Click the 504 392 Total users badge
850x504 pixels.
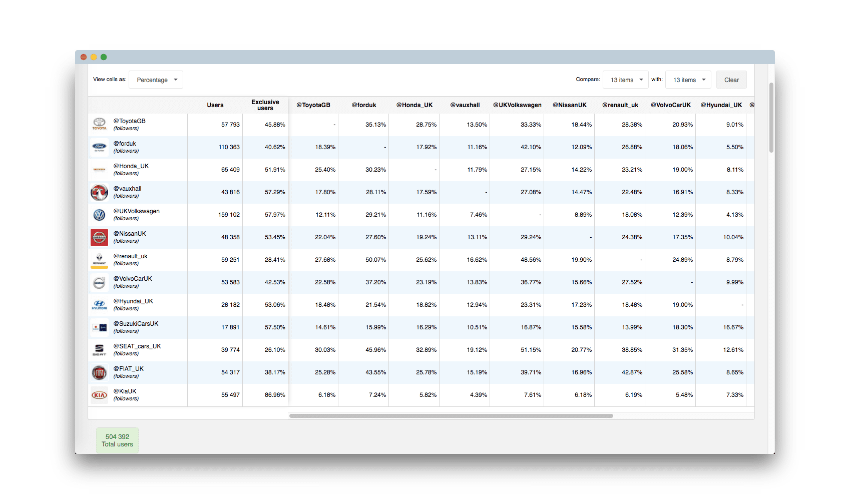(x=117, y=440)
